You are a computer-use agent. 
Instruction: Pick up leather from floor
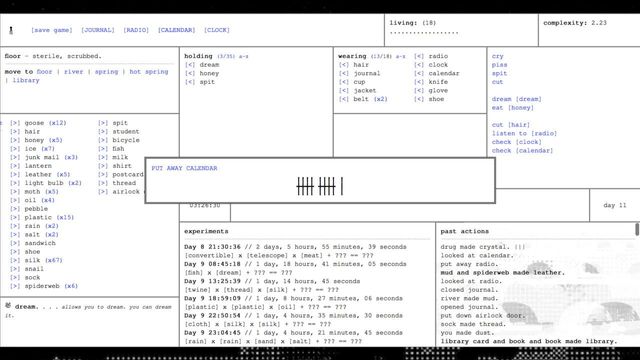[15, 174]
